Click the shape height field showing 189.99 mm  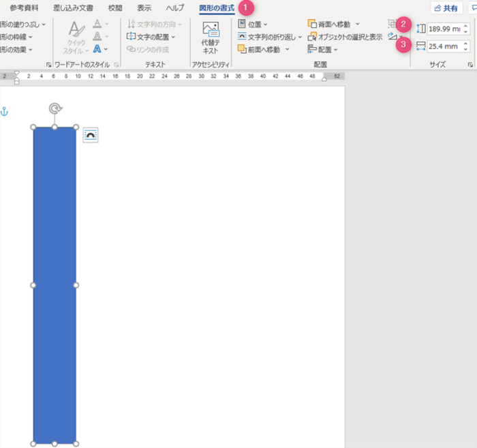443,29
